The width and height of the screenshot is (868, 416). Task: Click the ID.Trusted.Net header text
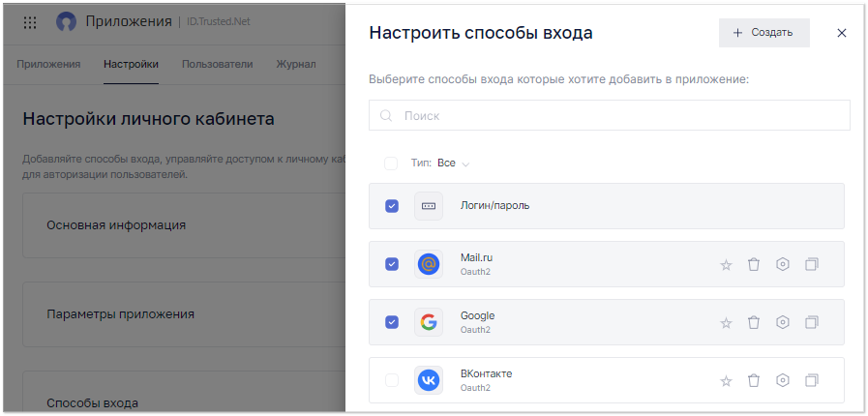point(218,22)
